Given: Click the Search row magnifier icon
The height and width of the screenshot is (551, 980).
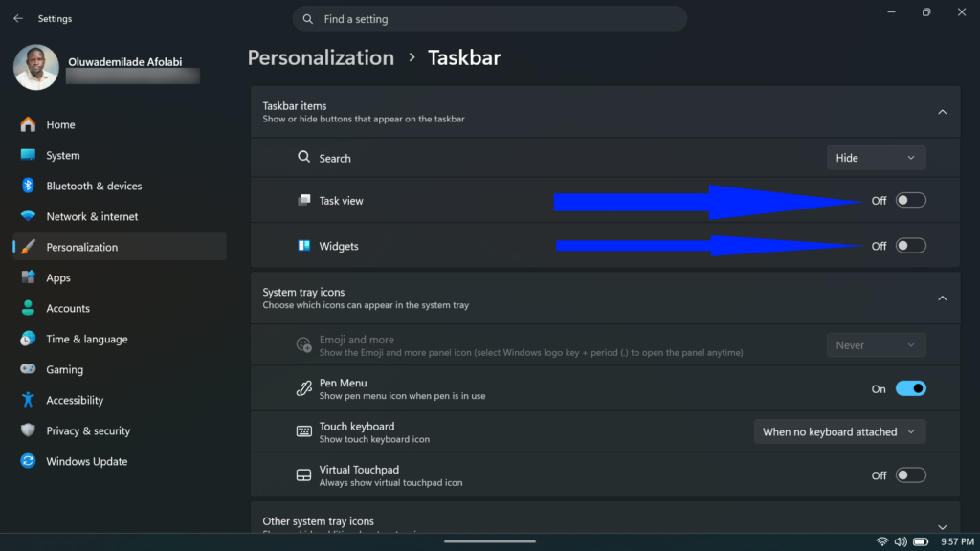Looking at the screenshot, I should click(303, 157).
